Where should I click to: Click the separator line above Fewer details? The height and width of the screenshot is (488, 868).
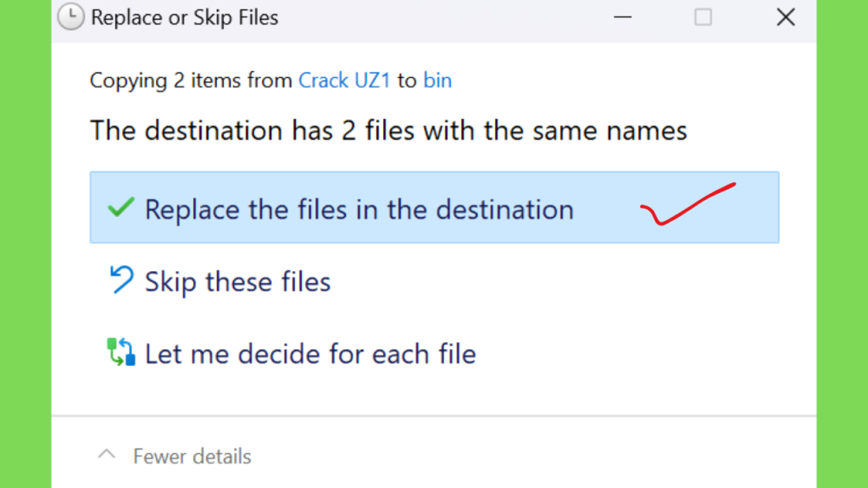tap(434, 415)
